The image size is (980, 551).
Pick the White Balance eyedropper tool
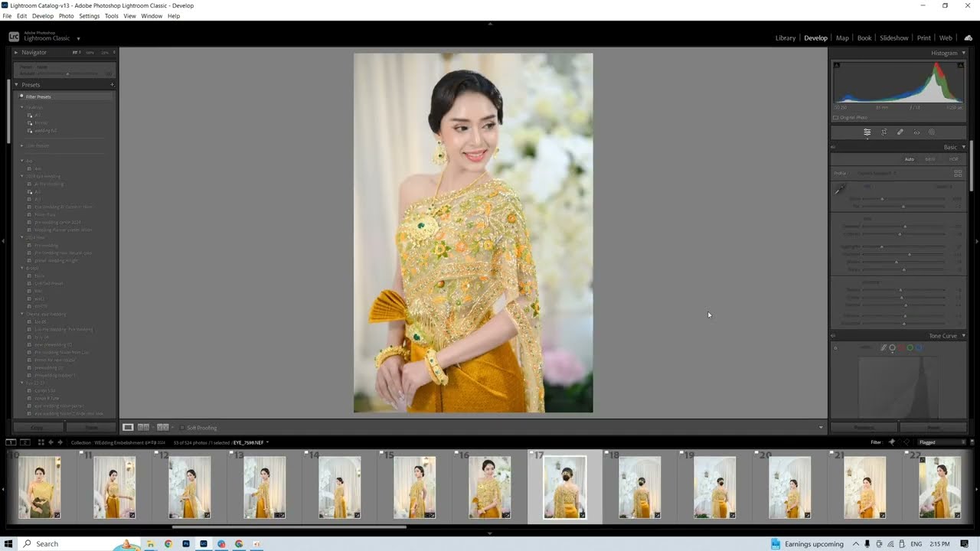pyautogui.click(x=840, y=189)
